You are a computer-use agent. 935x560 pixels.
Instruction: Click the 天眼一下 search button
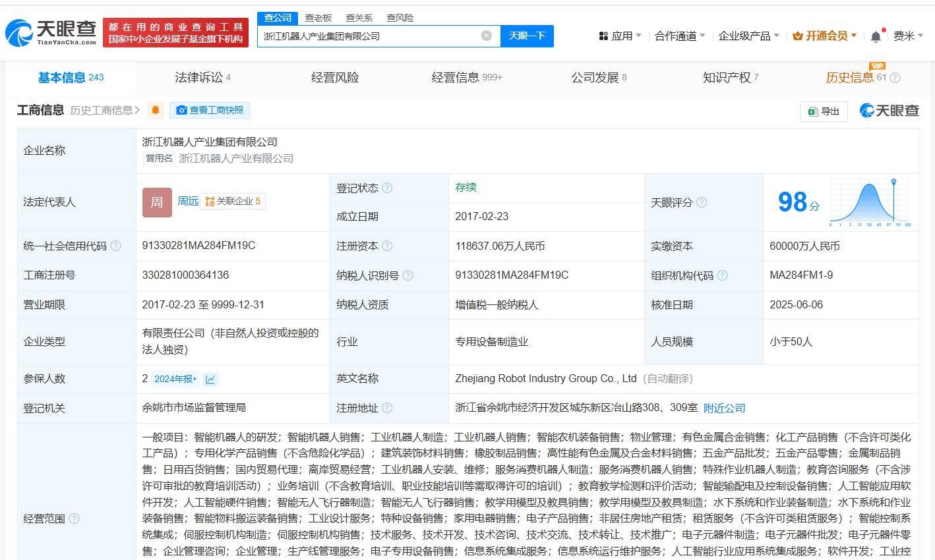click(527, 36)
